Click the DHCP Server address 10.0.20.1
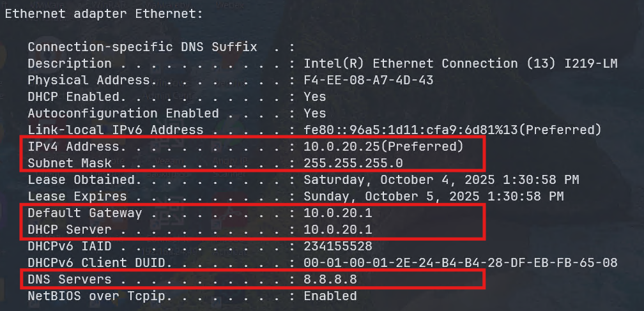 pyautogui.click(x=337, y=229)
